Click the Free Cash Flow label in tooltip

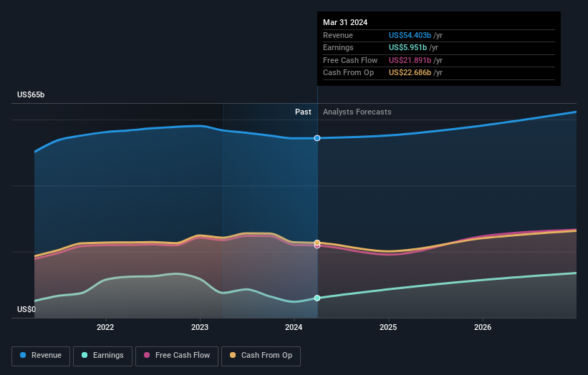pyautogui.click(x=350, y=60)
